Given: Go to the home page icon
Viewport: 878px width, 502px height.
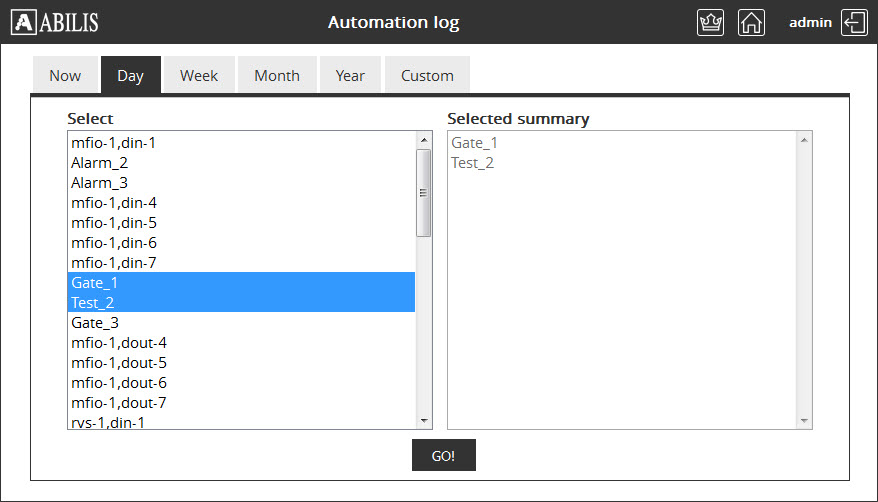Looking at the screenshot, I should click(x=751, y=22).
